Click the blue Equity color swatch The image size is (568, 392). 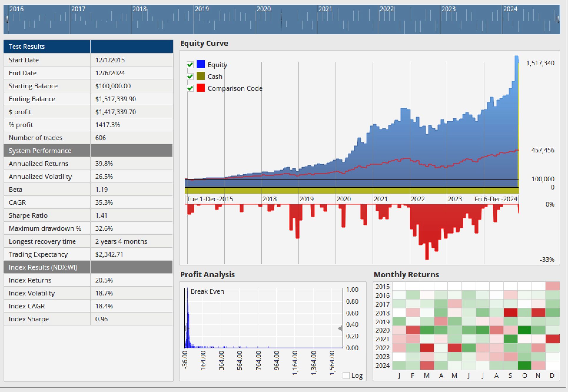tap(201, 64)
